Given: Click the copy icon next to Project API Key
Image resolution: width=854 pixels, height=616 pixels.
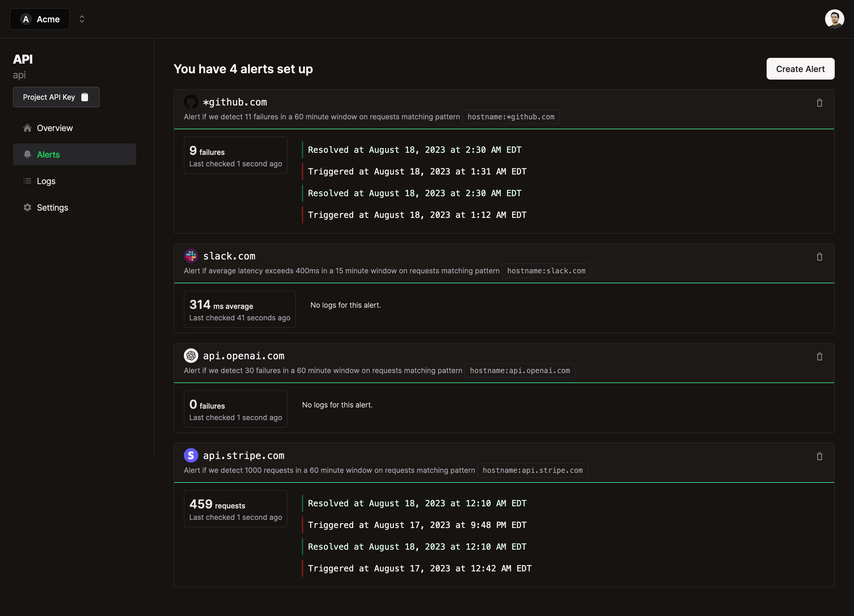Looking at the screenshot, I should [85, 97].
